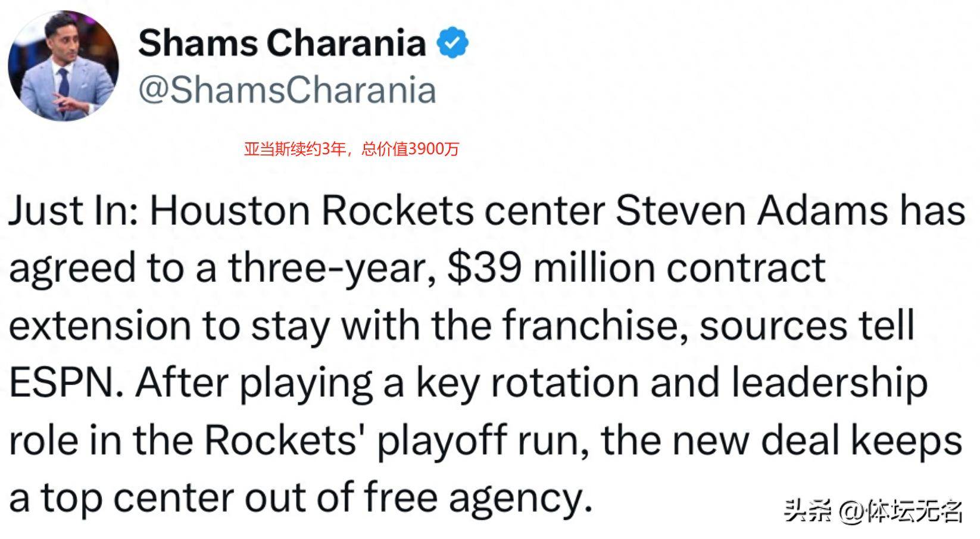This screenshot has height=539, width=980.
Task: Click the 头条 @体坛无名 watermark
Action: [872, 511]
